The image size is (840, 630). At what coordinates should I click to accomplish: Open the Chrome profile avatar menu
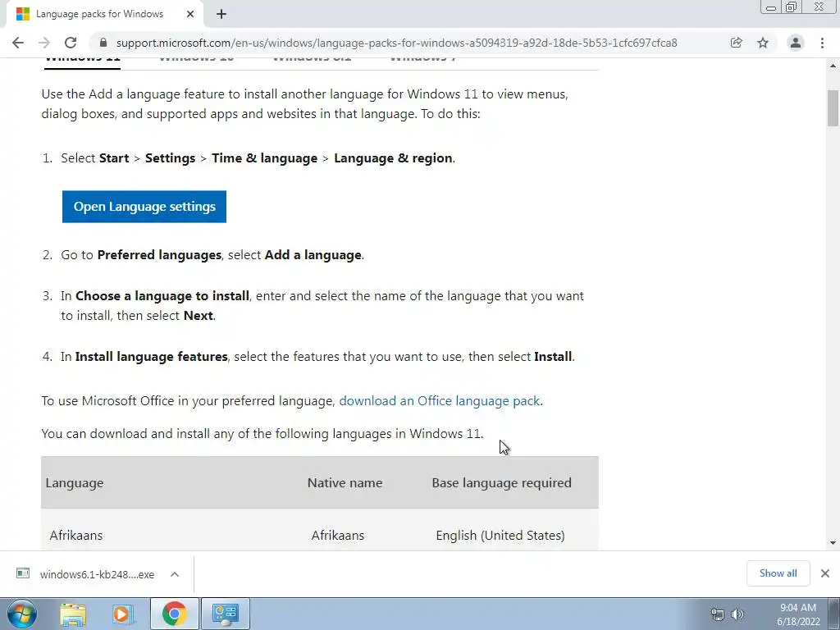tap(796, 43)
